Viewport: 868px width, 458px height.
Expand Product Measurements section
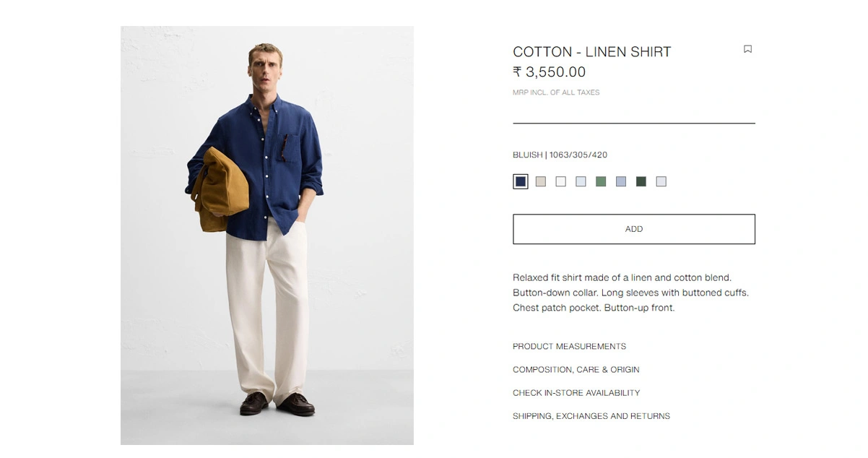point(569,347)
